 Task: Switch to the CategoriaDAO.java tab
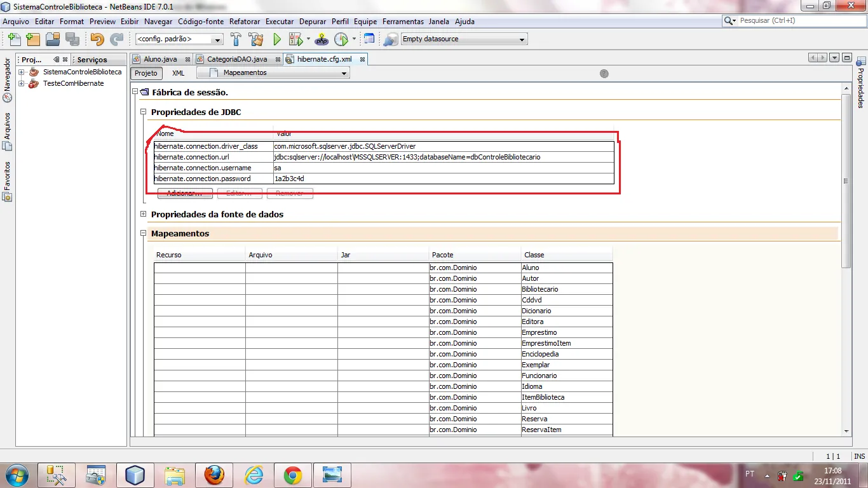click(237, 59)
